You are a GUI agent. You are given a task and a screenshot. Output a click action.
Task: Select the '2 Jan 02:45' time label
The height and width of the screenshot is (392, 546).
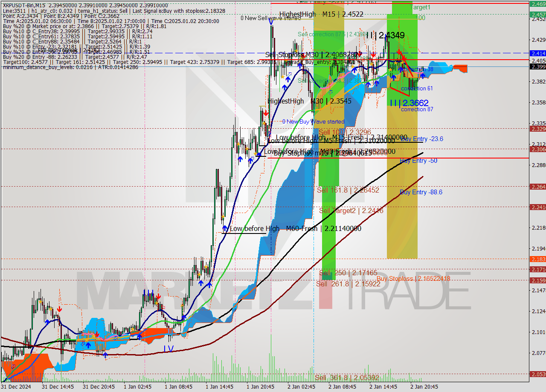[x=301, y=387]
